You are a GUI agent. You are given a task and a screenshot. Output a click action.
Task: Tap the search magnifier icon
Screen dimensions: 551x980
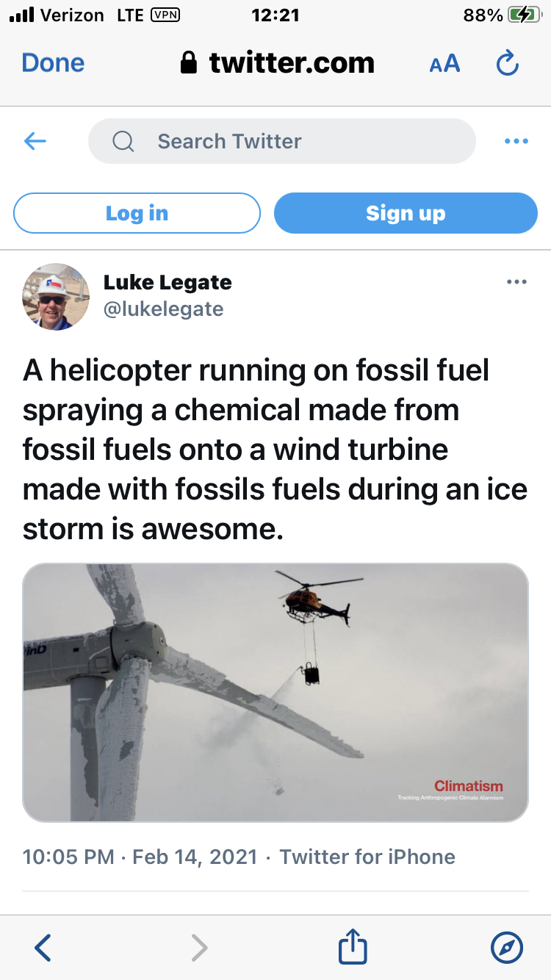coord(123,141)
